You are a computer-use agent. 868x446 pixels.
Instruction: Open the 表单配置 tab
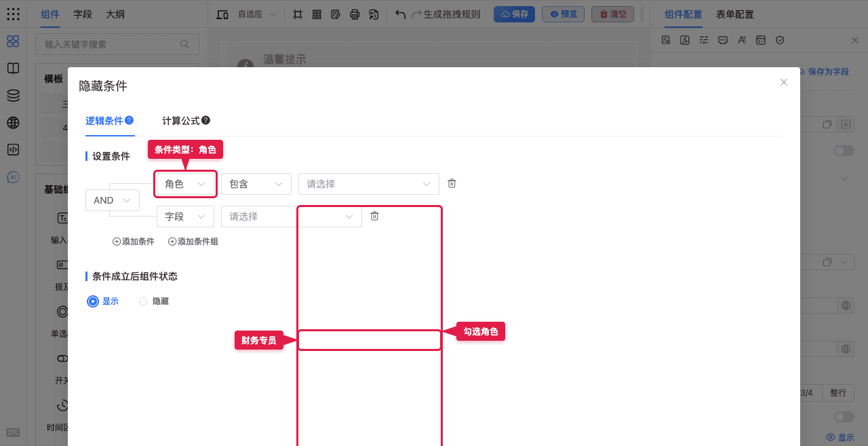[735, 14]
